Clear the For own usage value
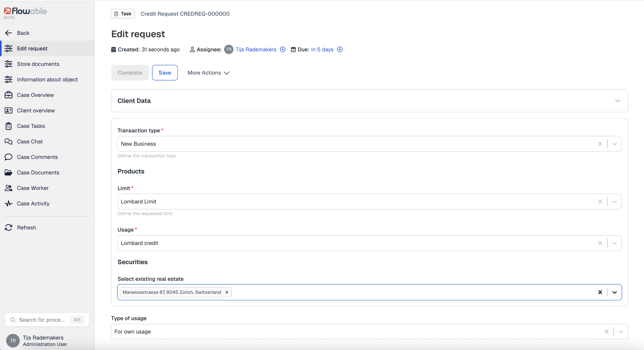The height and width of the screenshot is (350, 644). (x=606, y=332)
